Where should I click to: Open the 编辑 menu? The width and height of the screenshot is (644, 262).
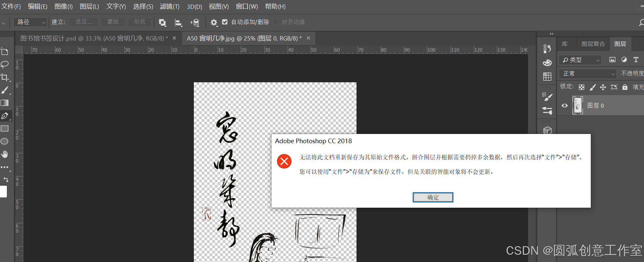click(37, 7)
